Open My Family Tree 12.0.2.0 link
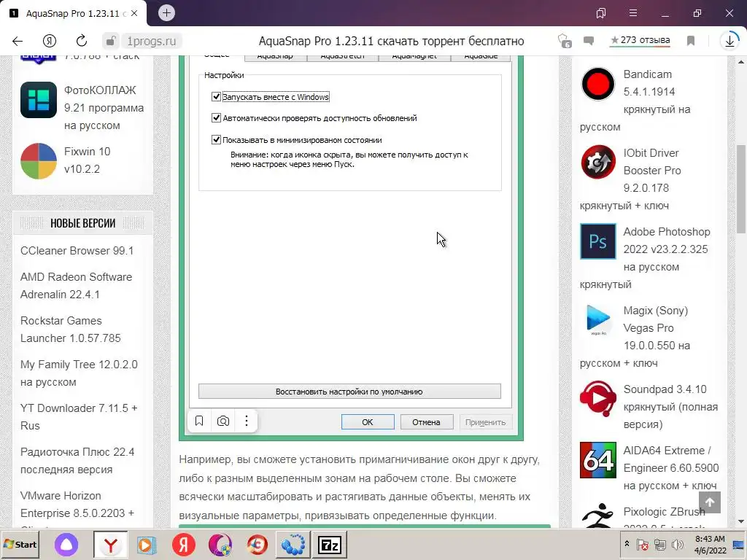 79,373
